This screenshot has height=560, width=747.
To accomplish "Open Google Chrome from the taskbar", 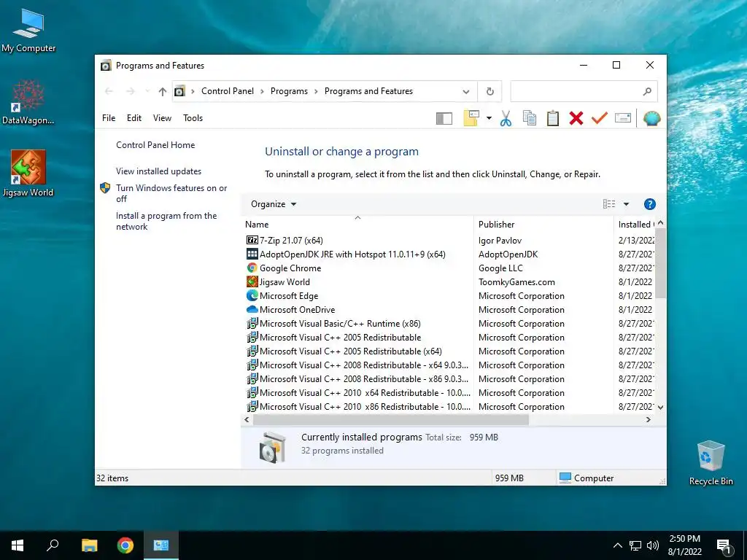I will pos(125,545).
